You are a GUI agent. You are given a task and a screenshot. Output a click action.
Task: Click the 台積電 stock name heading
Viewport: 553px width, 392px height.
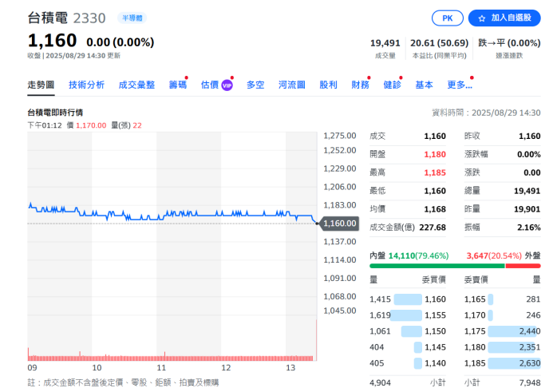48,18
